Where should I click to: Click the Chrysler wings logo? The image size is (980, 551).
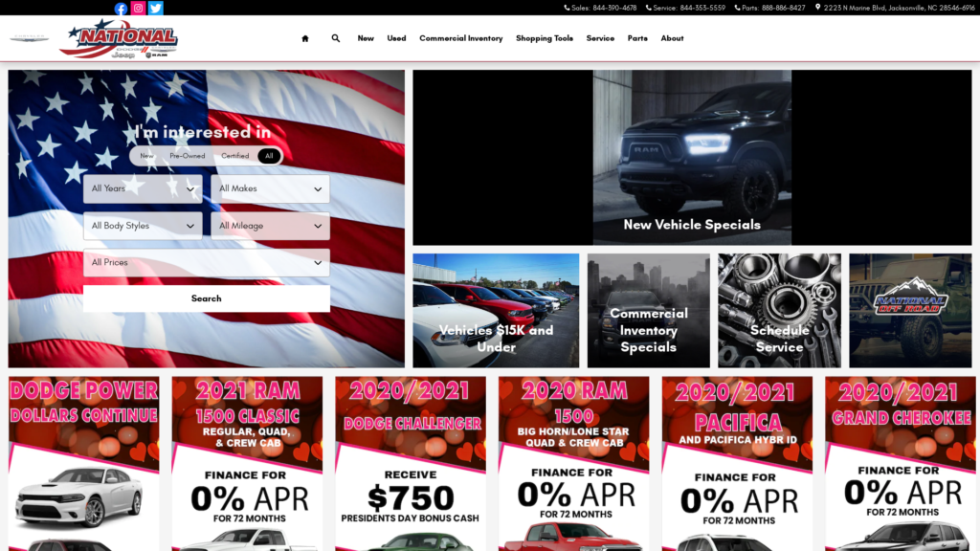[29, 39]
